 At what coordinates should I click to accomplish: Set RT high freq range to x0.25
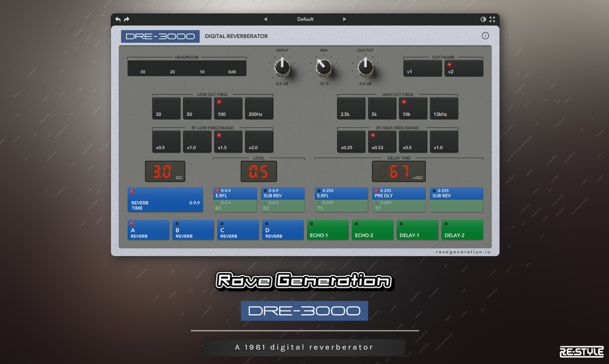click(x=352, y=142)
